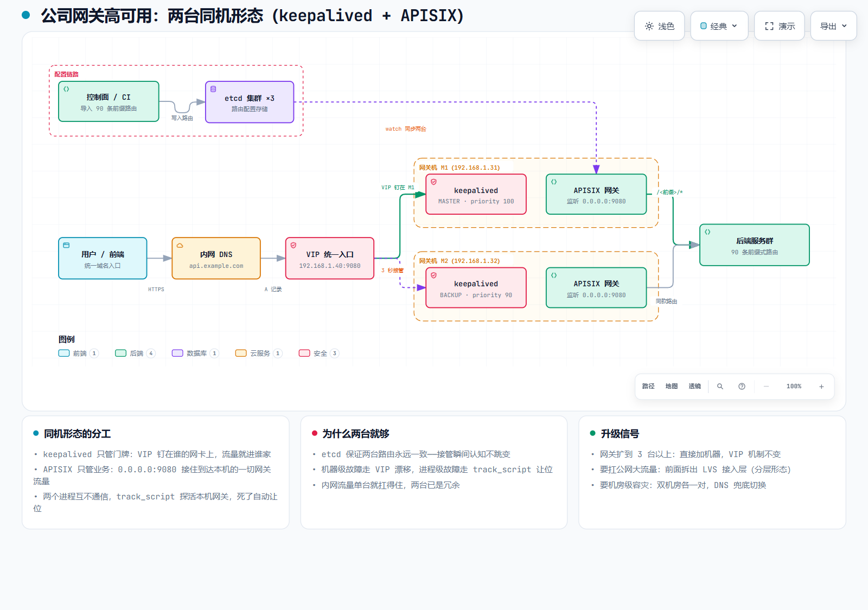Click the 配置链路 group label
The width and height of the screenshot is (868, 610).
coord(66,74)
